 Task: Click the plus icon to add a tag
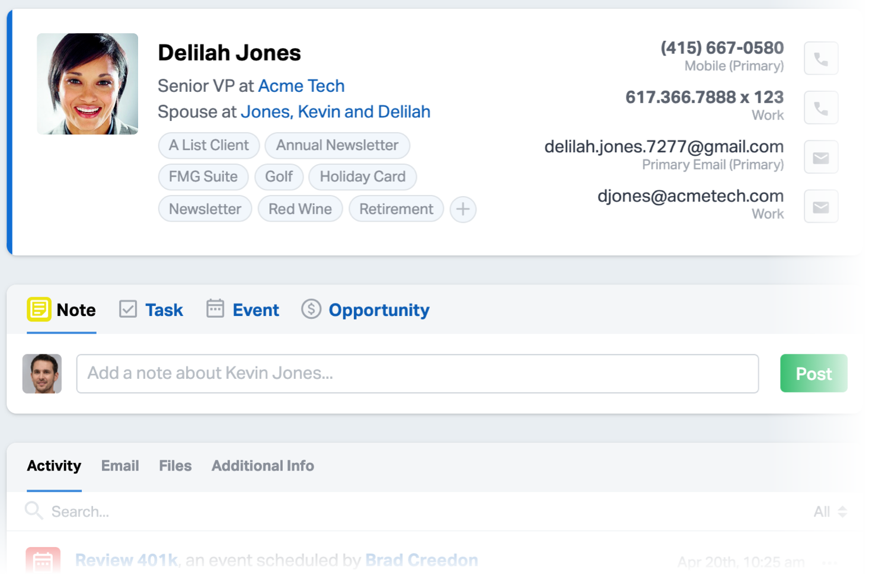click(x=463, y=209)
